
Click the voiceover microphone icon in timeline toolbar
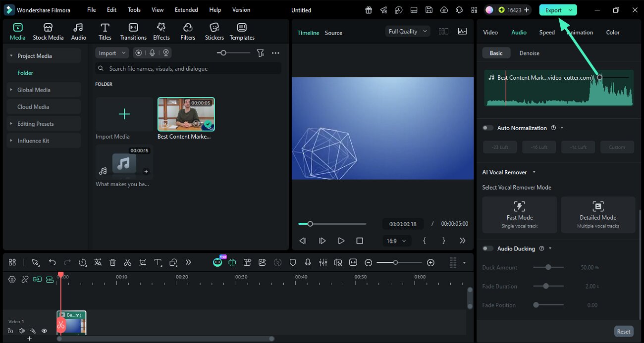coord(308,262)
